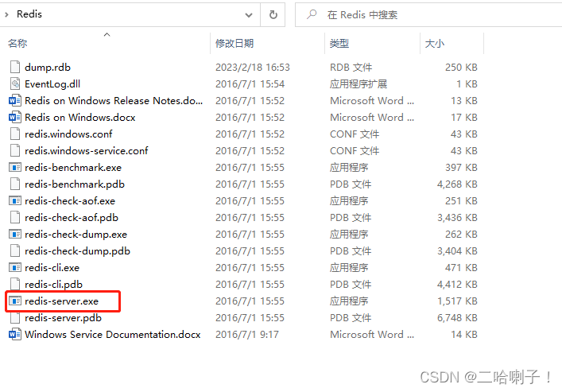Click the 2016/7/1 15:54 modified date

[x=250, y=84]
